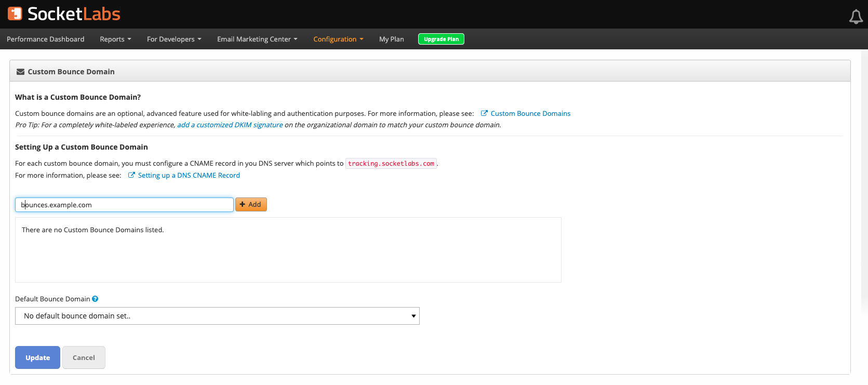Screen dimensions: 868x385
Task: Open Performance Dashboard
Action: pos(46,39)
